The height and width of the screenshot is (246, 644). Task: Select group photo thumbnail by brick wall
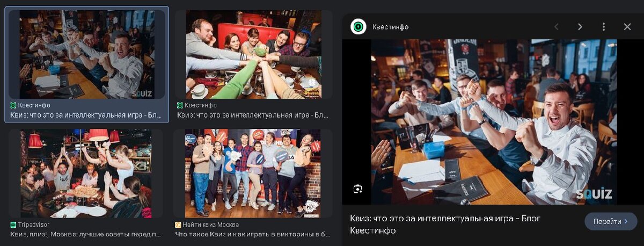(253, 173)
